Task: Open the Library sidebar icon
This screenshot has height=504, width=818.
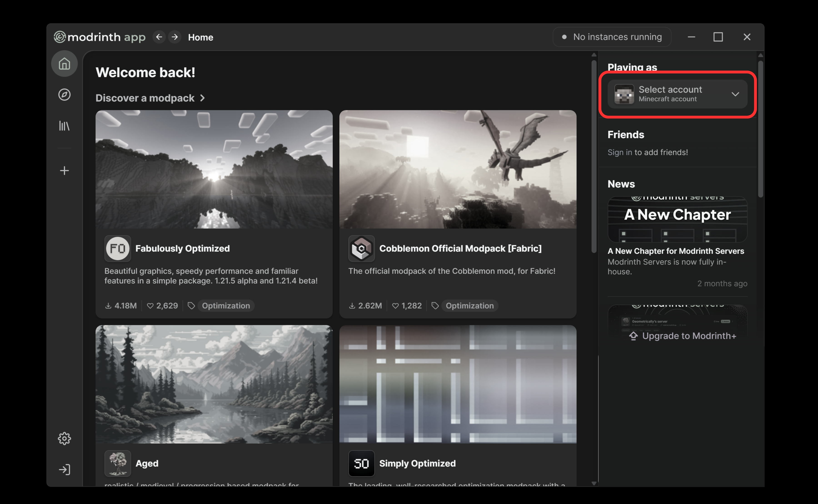Action: 64,126
